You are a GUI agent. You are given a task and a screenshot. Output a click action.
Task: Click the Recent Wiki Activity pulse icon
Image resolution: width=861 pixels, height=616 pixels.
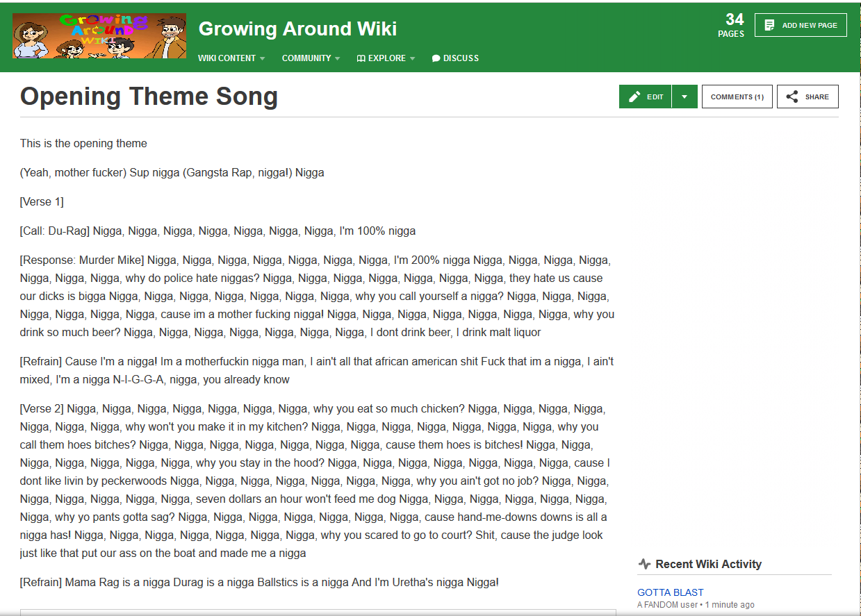tap(644, 564)
